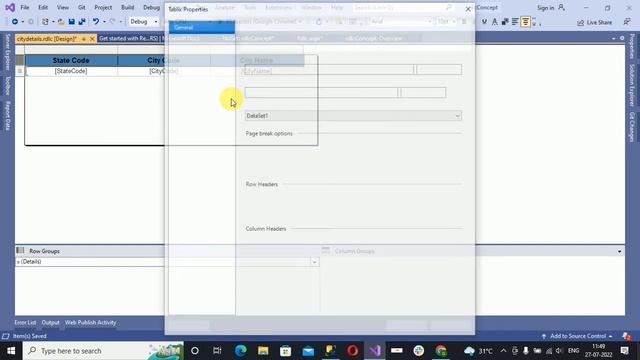
Task: Open the Report Data side panel
Action: coord(7,116)
